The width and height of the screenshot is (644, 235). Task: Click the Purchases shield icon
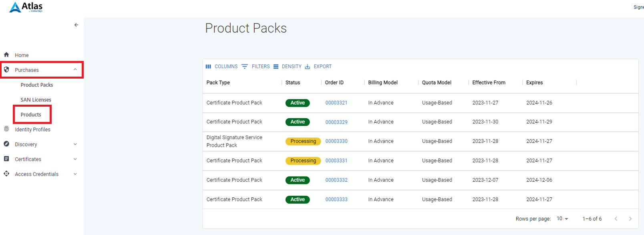click(x=6, y=70)
